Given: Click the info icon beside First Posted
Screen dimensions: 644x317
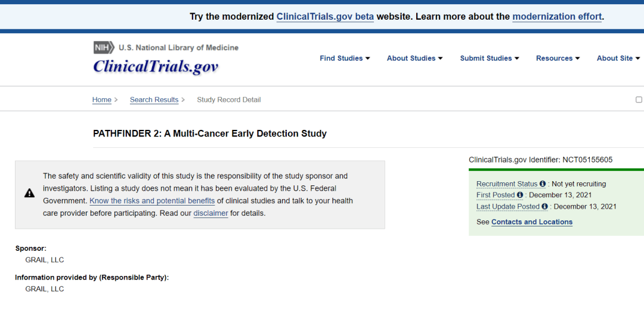Looking at the screenshot, I should tap(520, 195).
